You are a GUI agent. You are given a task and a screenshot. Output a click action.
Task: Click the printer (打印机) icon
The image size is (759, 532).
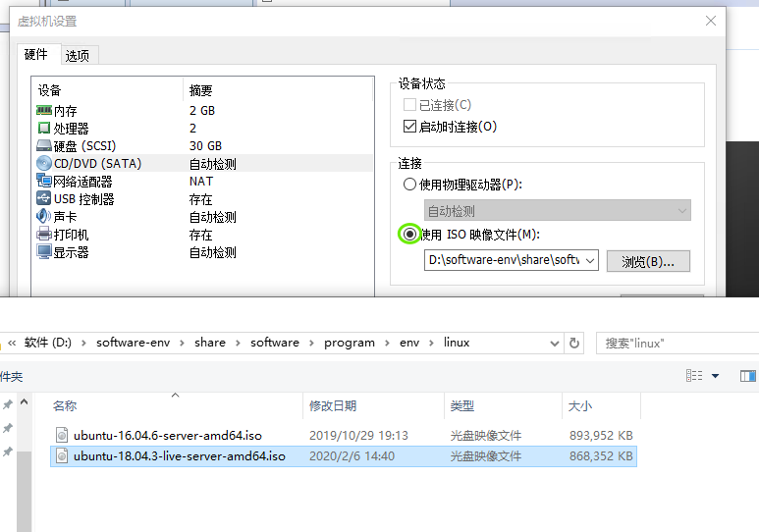tap(44, 234)
